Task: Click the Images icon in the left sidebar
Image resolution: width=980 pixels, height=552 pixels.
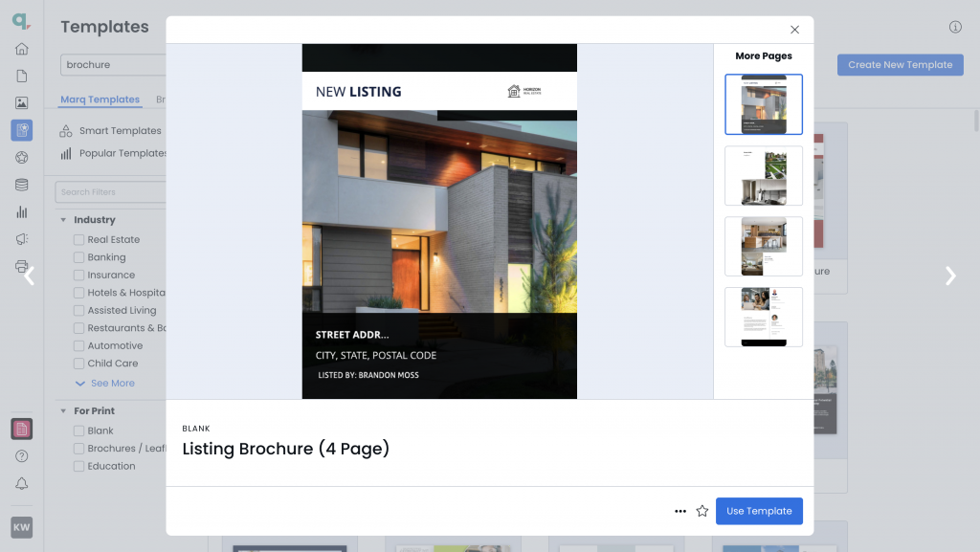Action: tap(21, 102)
